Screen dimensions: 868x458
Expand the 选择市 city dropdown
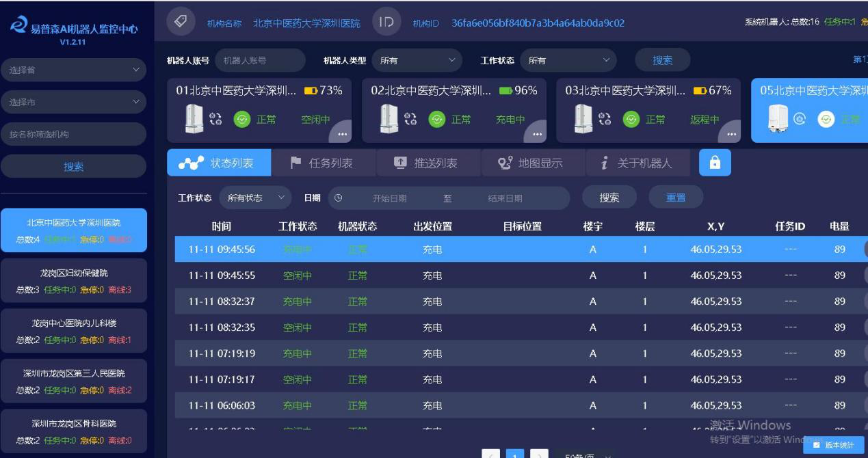(73, 102)
